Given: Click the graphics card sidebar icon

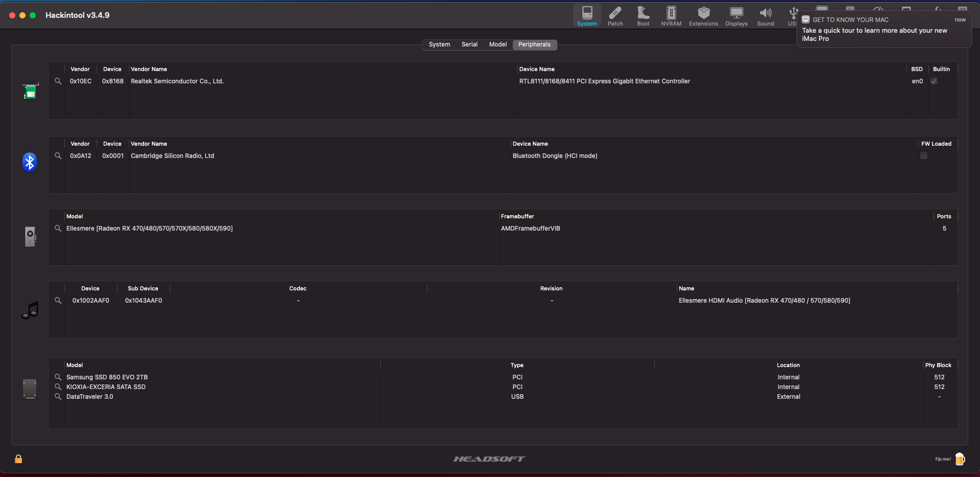Looking at the screenshot, I should coord(29,236).
